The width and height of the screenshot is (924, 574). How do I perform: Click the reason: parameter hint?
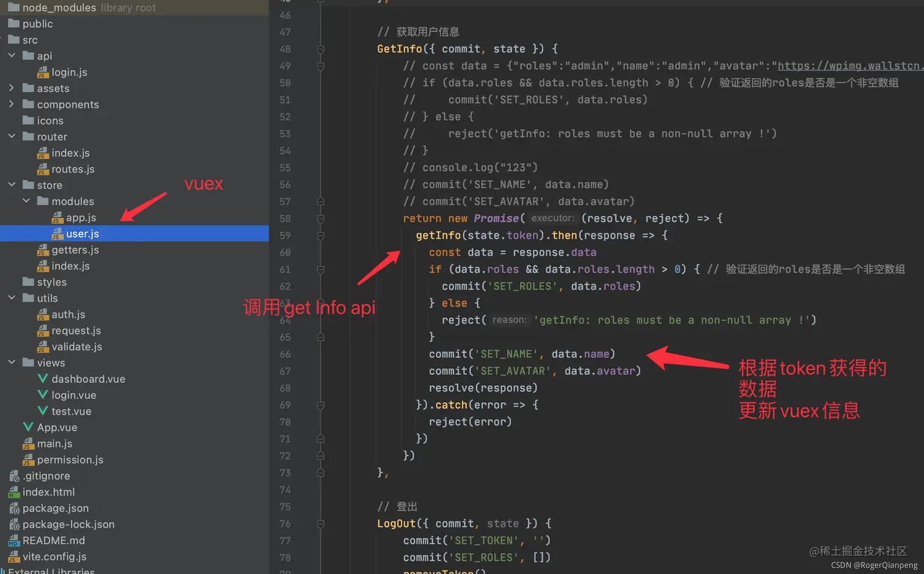[x=509, y=320]
